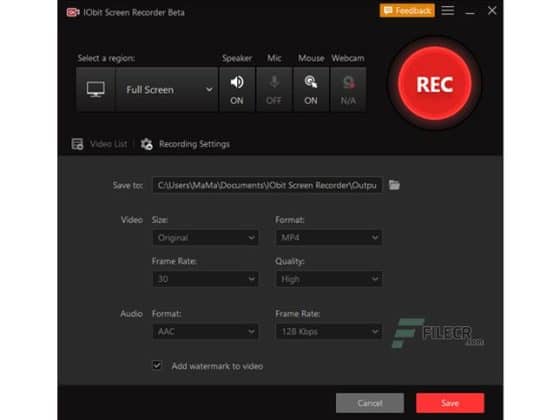Open the Video List tab

click(99, 144)
